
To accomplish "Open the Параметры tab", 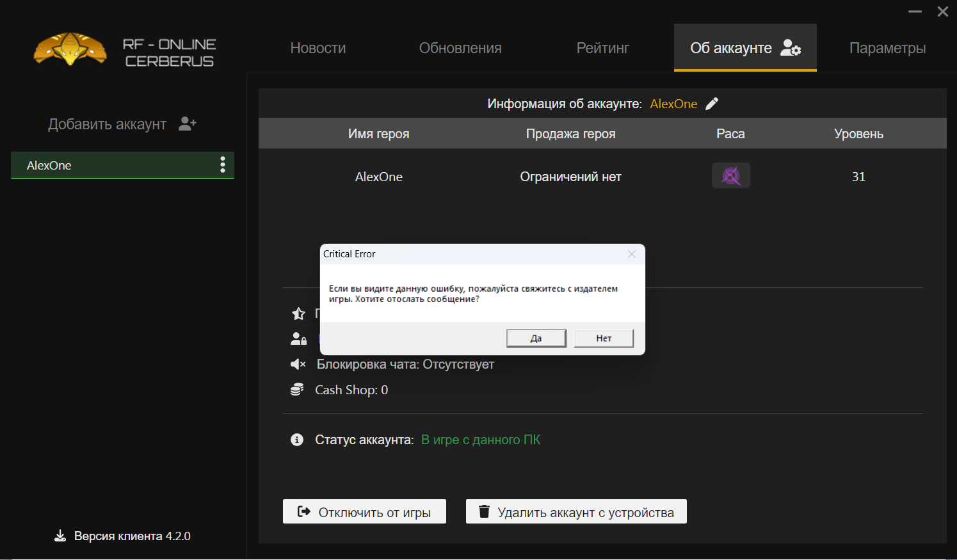I will pos(887,48).
